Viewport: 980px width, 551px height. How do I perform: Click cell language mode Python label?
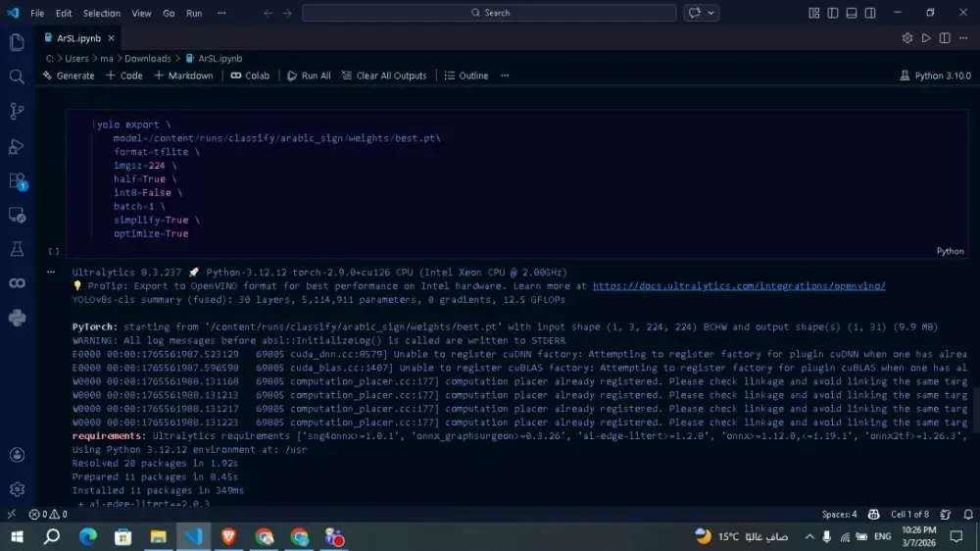click(950, 251)
